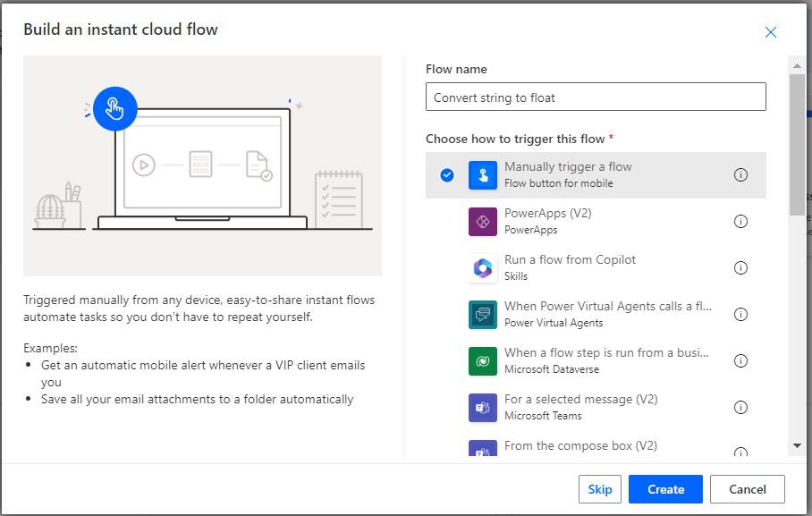Close the Build an instant cloud flow dialog
This screenshot has height=516, width=812.
coord(771,32)
